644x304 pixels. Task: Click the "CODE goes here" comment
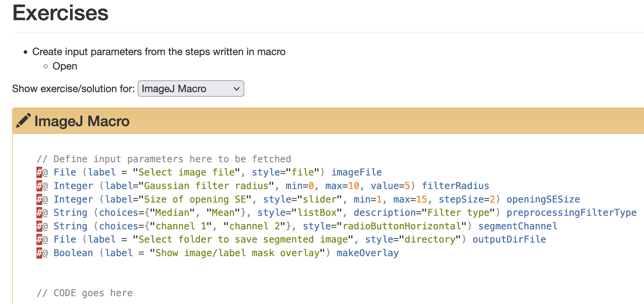coord(85,293)
